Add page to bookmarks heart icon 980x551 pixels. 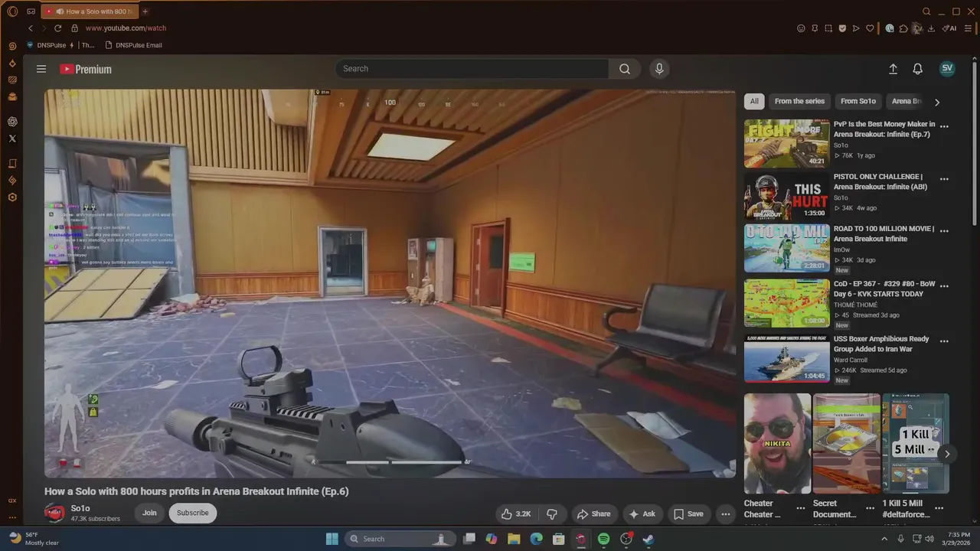[870, 28]
